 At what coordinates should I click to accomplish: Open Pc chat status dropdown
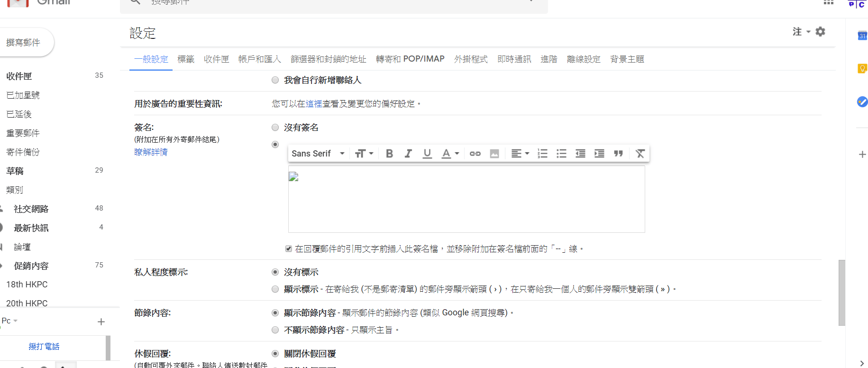[x=9, y=321]
